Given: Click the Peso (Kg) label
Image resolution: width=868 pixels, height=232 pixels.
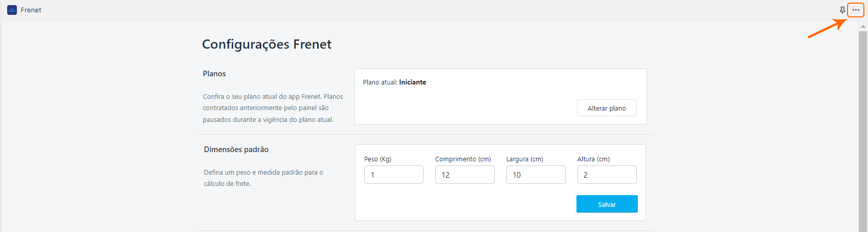Looking at the screenshot, I should click(x=377, y=159).
